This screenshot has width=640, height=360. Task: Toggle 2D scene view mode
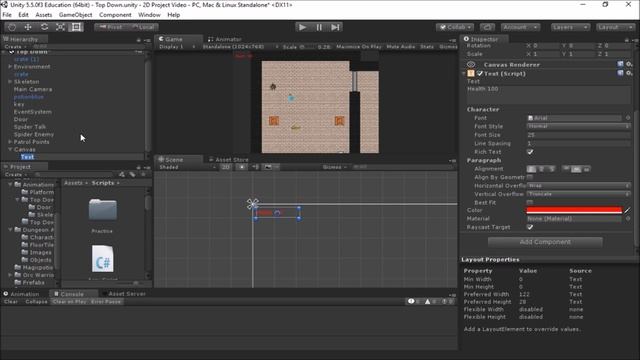pos(225,167)
